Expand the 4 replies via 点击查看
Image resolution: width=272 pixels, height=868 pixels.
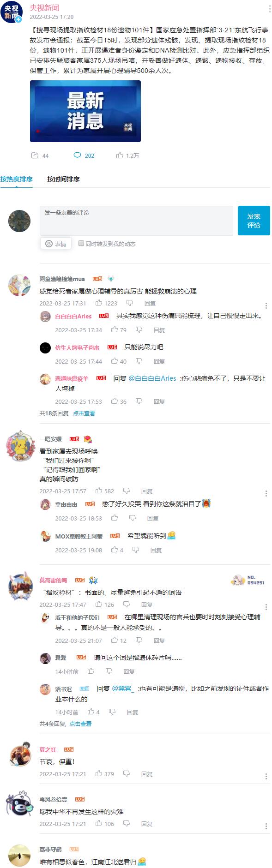click(x=80, y=724)
